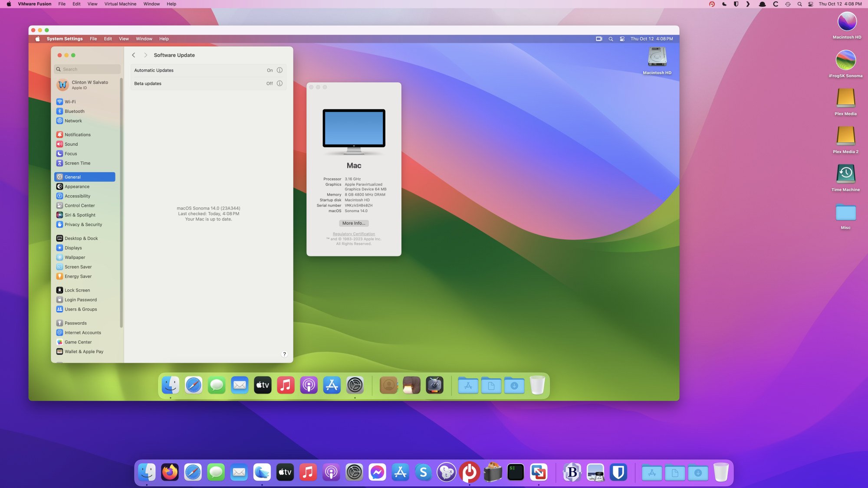The height and width of the screenshot is (488, 868).
Task: Open Accessibility settings
Action: click(85, 196)
